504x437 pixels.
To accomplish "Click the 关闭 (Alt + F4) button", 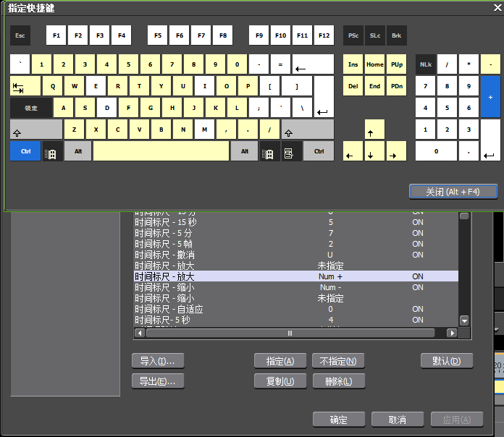I will 453,192.
